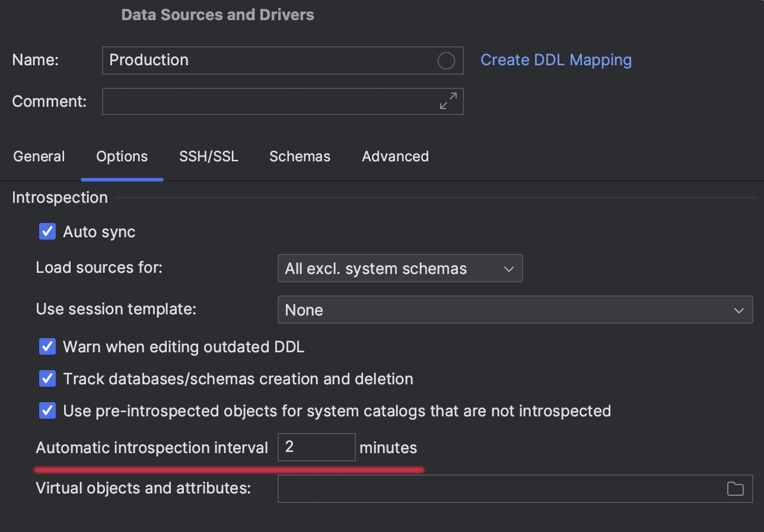Select the Options tab
Image resolution: width=764 pixels, height=532 pixels.
pyautogui.click(x=122, y=157)
